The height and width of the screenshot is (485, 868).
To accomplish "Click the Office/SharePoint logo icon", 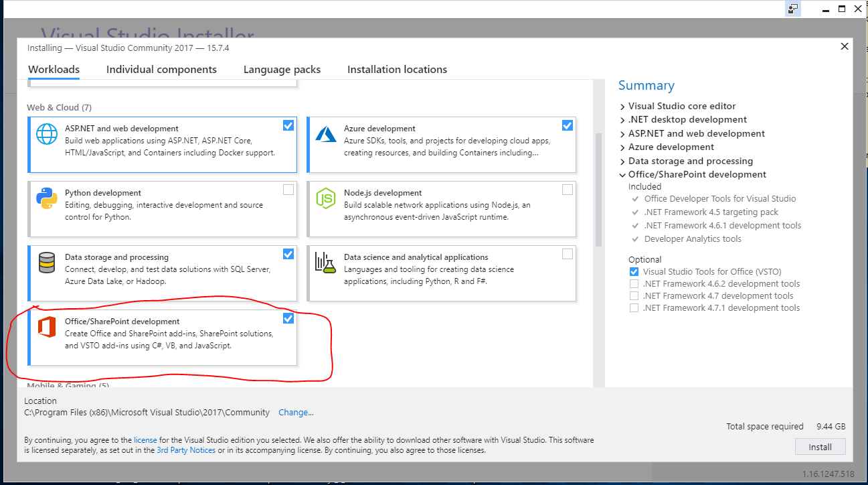I will (x=47, y=327).
